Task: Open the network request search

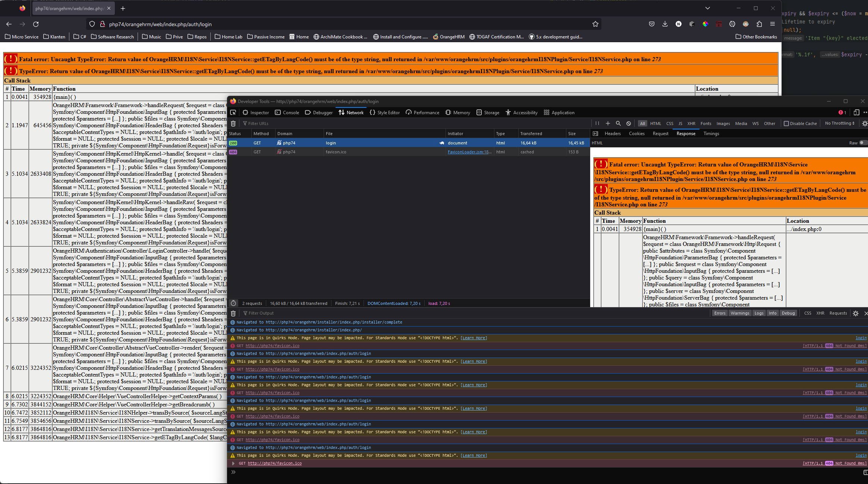Action: [x=619, y=123]
